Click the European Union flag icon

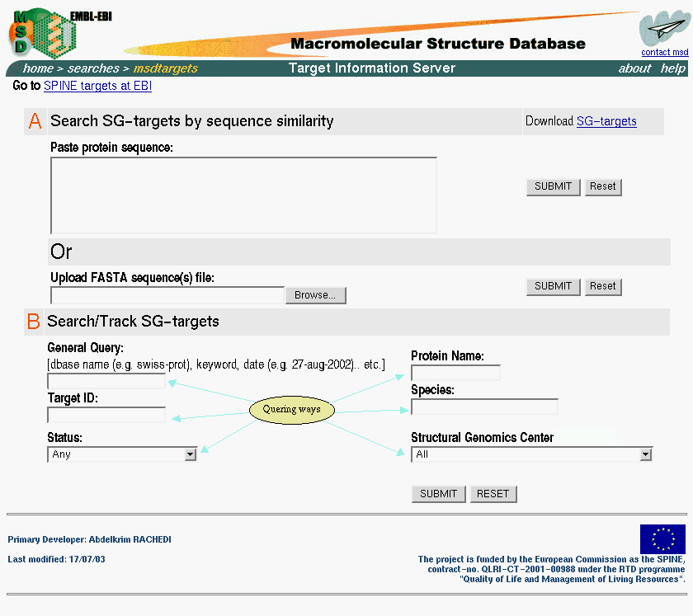pyautogui.click(x=662, y=539)
